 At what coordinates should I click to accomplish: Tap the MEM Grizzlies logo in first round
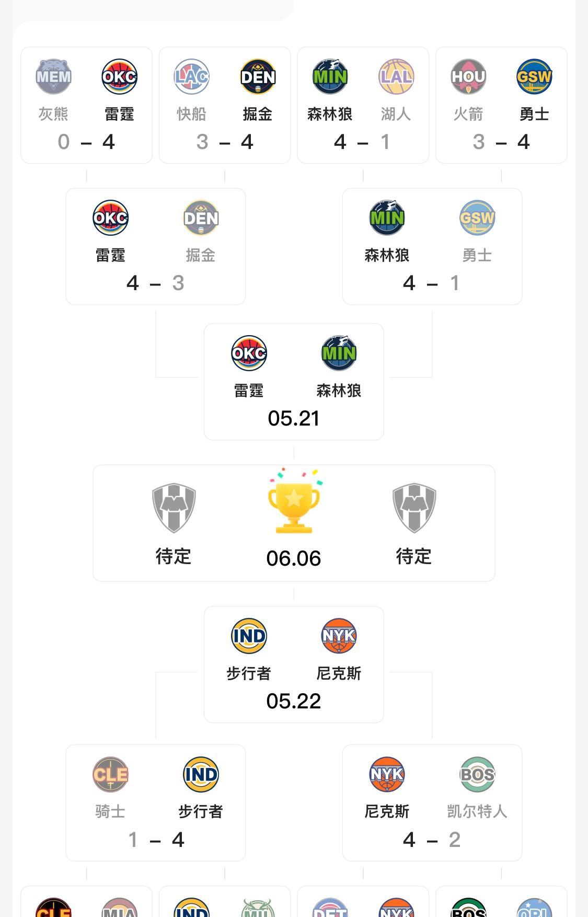(x=53, y=77)
